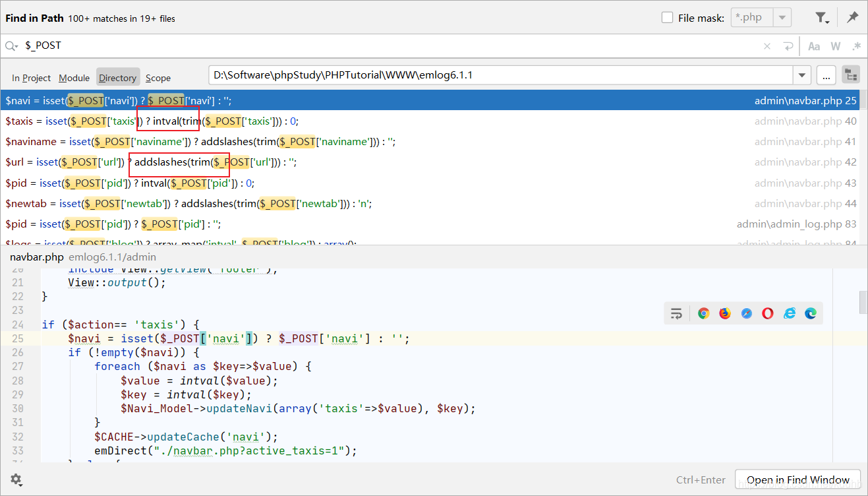Toggle Regex (.*) search option
Screen dimensions: 868x496
[856, 46]
